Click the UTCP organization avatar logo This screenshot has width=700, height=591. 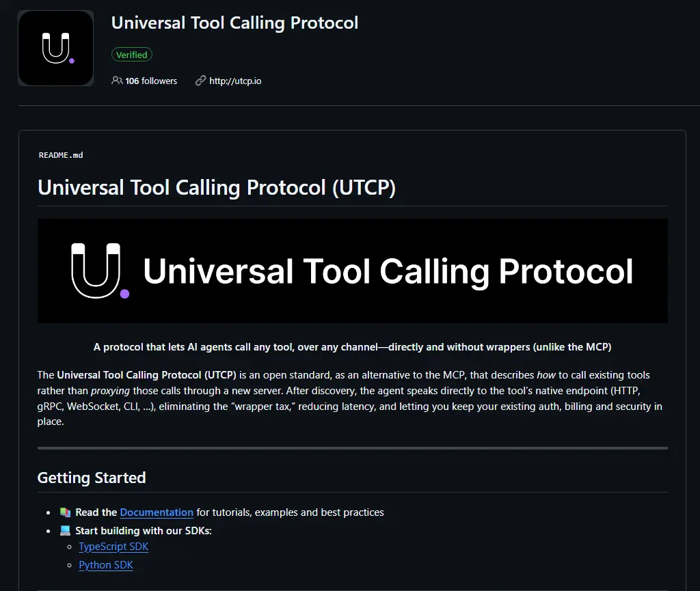point(55,48)
